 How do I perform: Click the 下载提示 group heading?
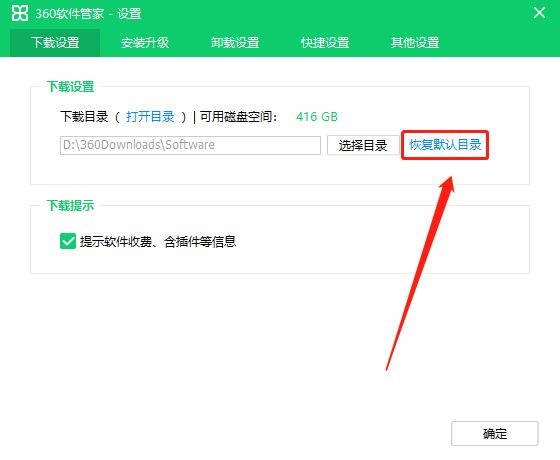click(70, 205)
